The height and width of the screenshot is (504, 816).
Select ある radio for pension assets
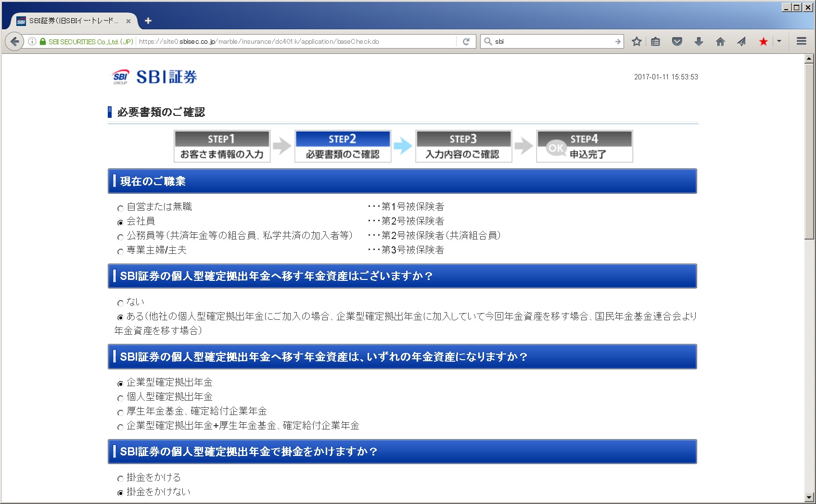120,317
